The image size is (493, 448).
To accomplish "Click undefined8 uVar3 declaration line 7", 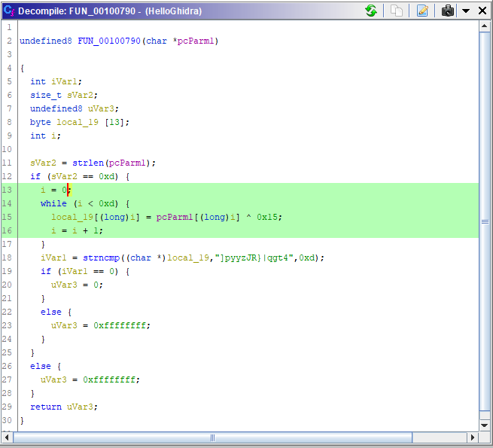I will 75,108.
